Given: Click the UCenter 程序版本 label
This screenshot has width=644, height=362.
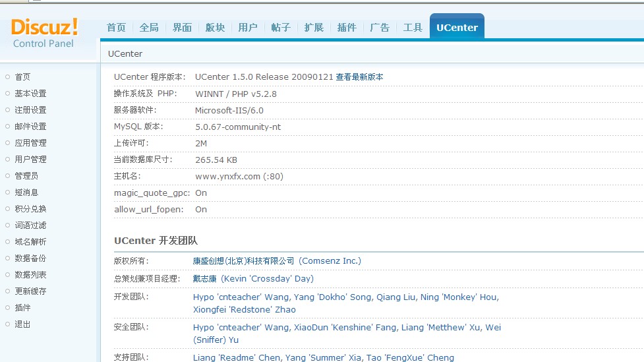Looking at the screenshot, I should 150,77.
